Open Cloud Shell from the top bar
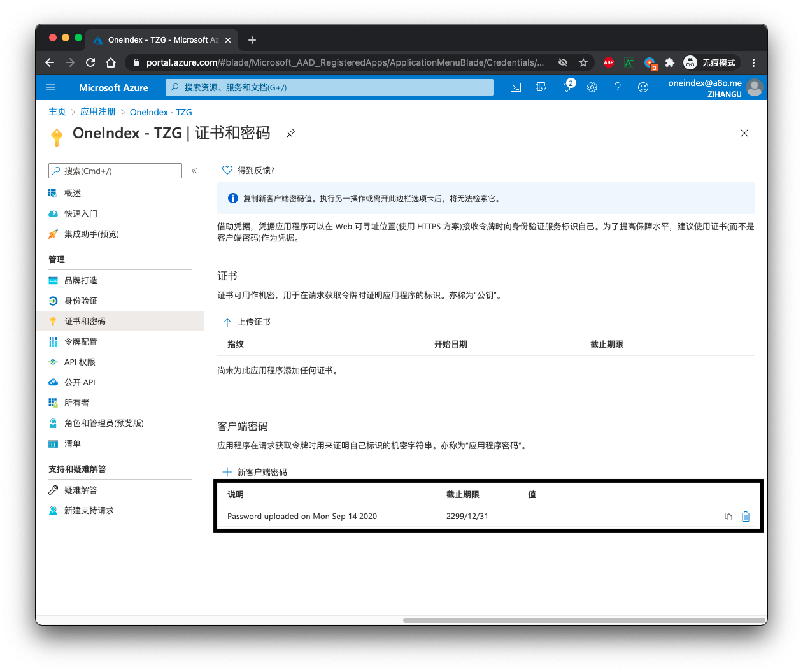Image resolution: width=803 pixels, height=672 pixels. [516, 87]
